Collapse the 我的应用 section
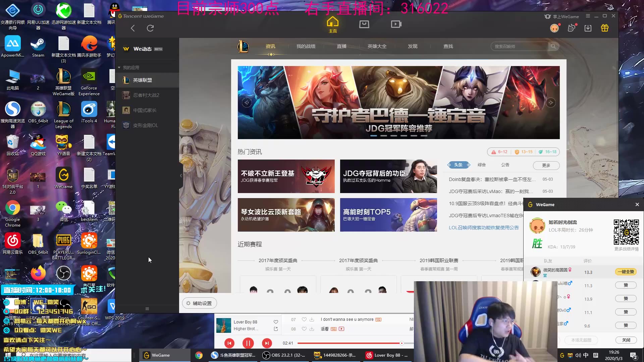Image resolution: width=644 pixels, height=362 pixels. [119, 67]
